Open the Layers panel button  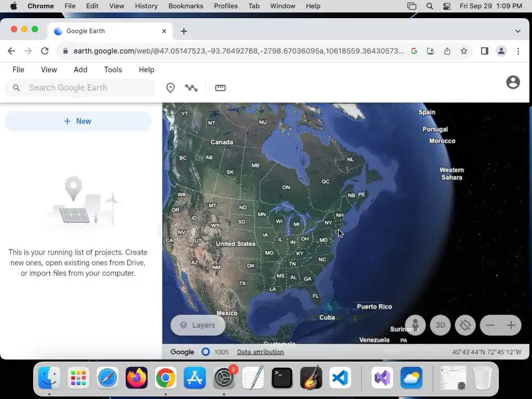[198, 325]
